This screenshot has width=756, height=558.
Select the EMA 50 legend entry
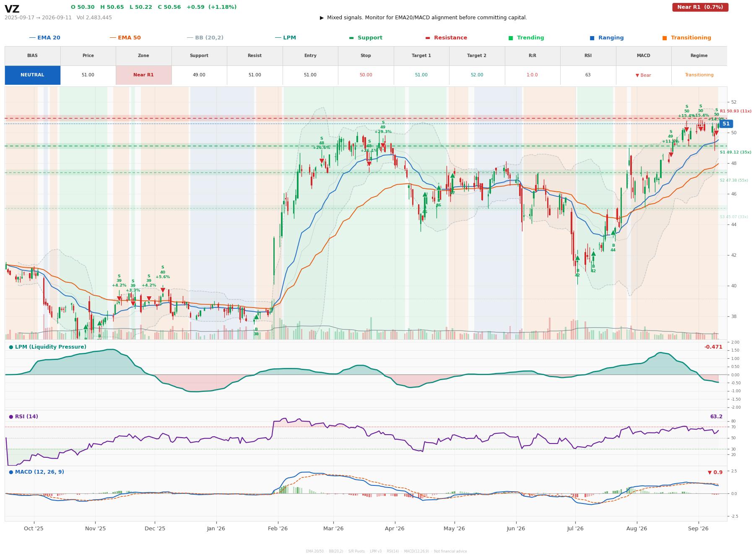[x=125, y=38]
